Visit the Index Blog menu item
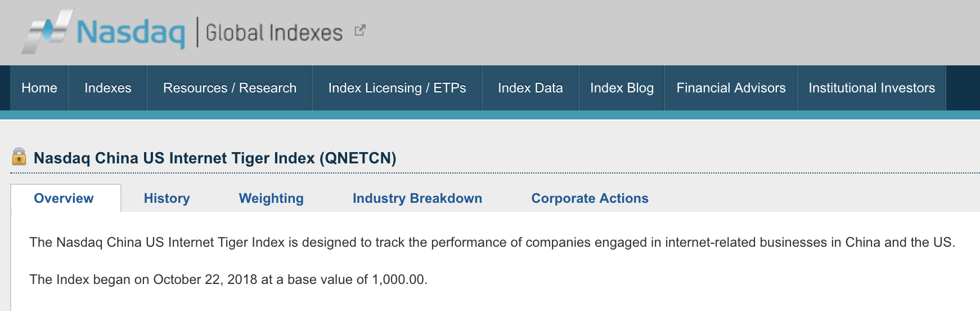This screenshot has width=980, height=311. click(x=622, y=88)
